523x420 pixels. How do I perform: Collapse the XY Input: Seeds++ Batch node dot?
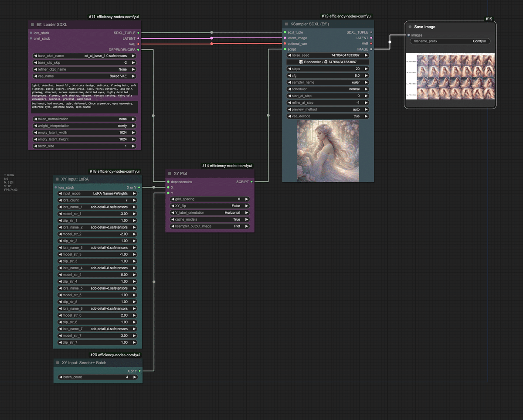coord(58,363)
